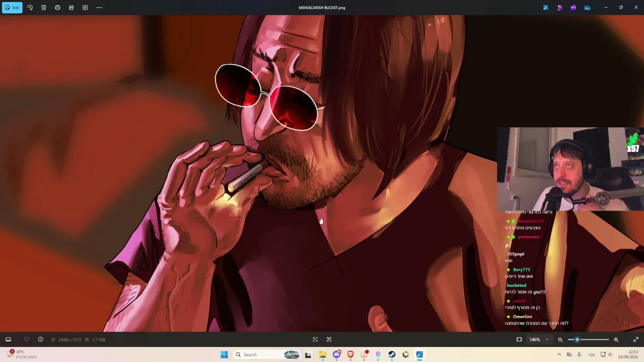The image size is (644, 362).
Task: Delete the image using the trash icon
Action: (44, 8)
